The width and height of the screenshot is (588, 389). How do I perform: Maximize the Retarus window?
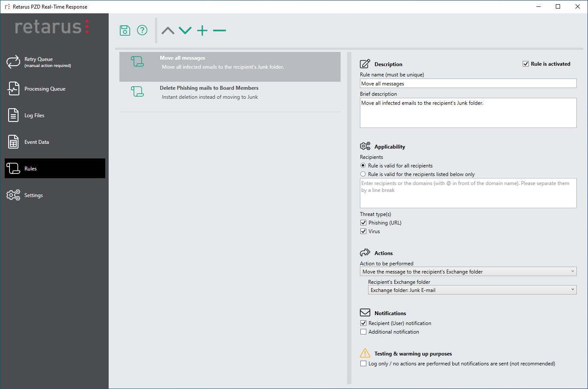point(558,6)
